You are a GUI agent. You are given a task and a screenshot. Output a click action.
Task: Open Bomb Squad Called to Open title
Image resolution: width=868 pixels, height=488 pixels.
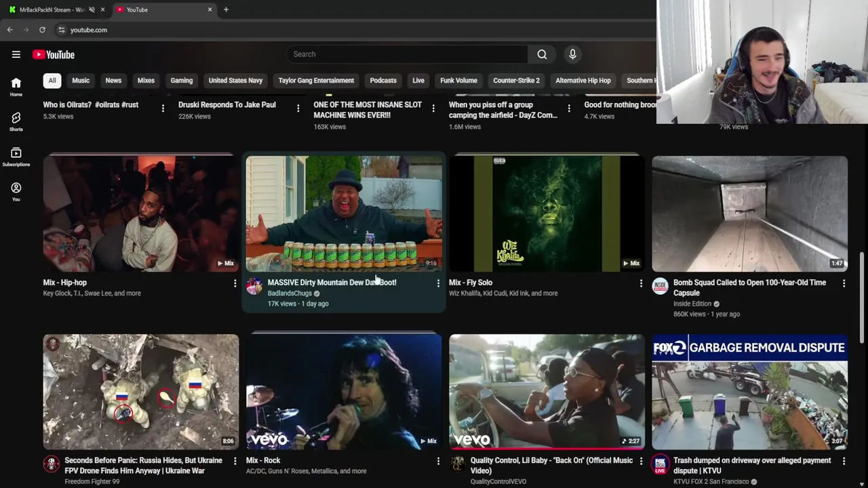click(749, 288)
